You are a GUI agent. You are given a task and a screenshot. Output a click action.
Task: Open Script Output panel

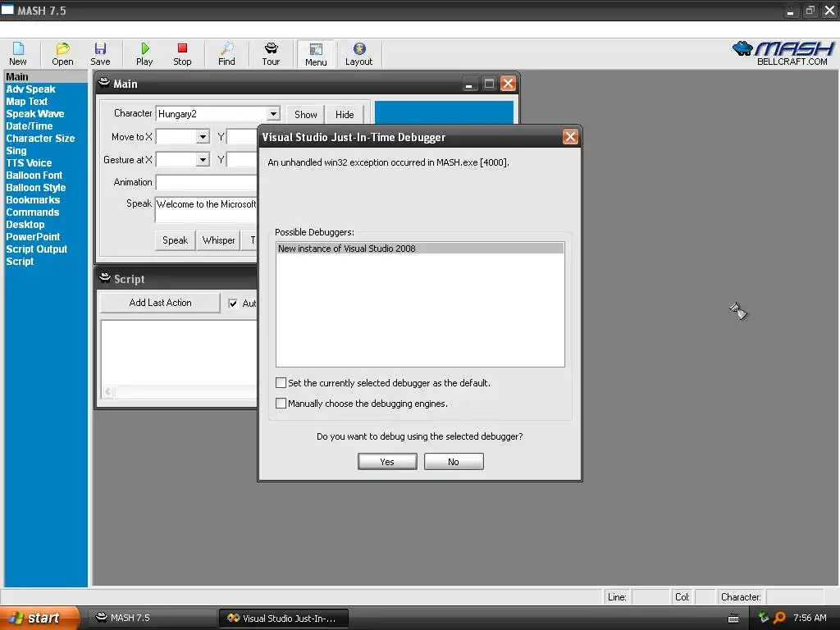click(x=36, y=249)
